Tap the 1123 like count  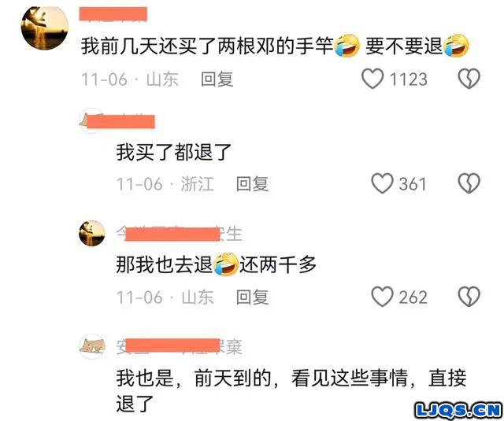tap(409, 79)
